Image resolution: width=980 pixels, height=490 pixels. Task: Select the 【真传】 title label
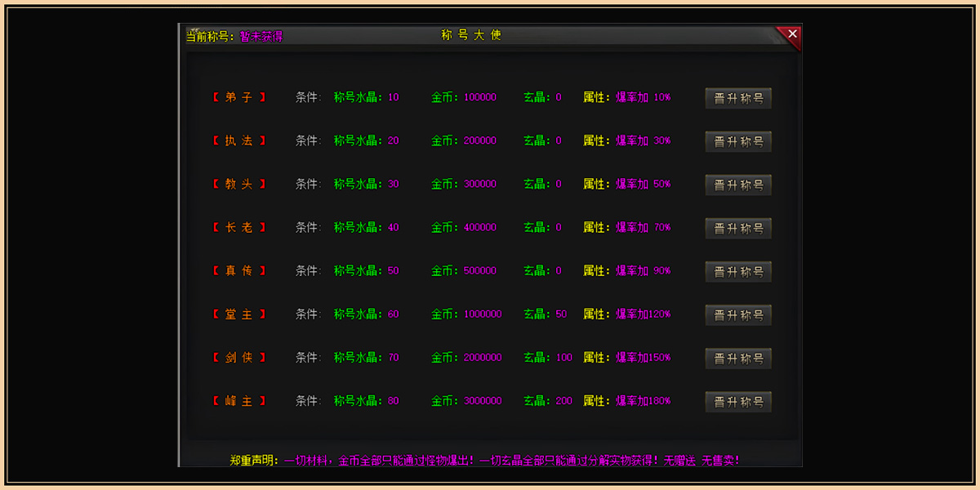(x=239, y=270)
